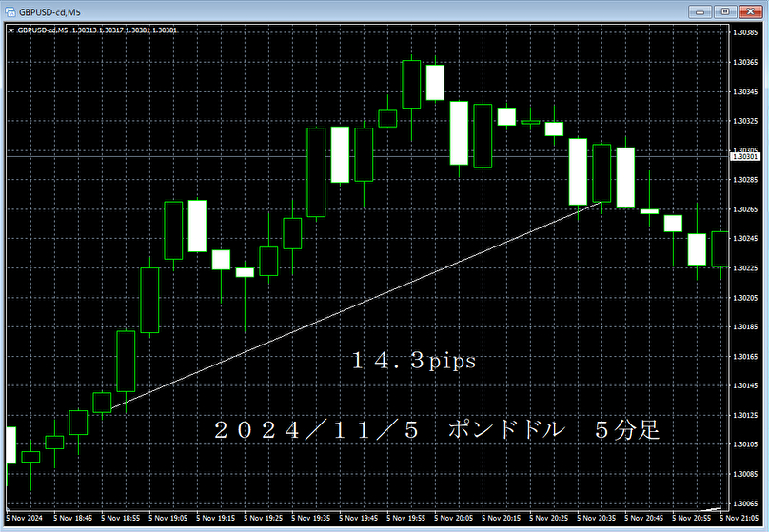769x532 pixels.
Task: Maximize the GBPUSD-cd,M5 chart window
Action: coord(725,11)
